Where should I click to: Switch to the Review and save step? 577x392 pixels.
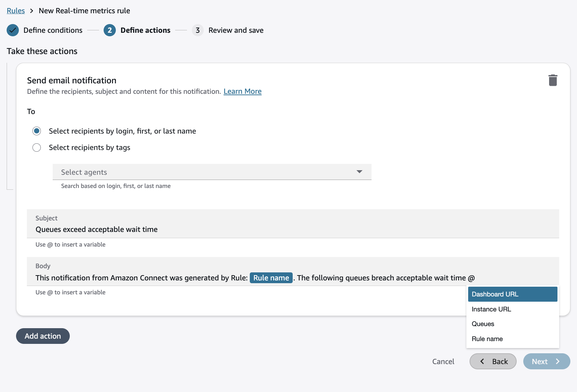236,30
